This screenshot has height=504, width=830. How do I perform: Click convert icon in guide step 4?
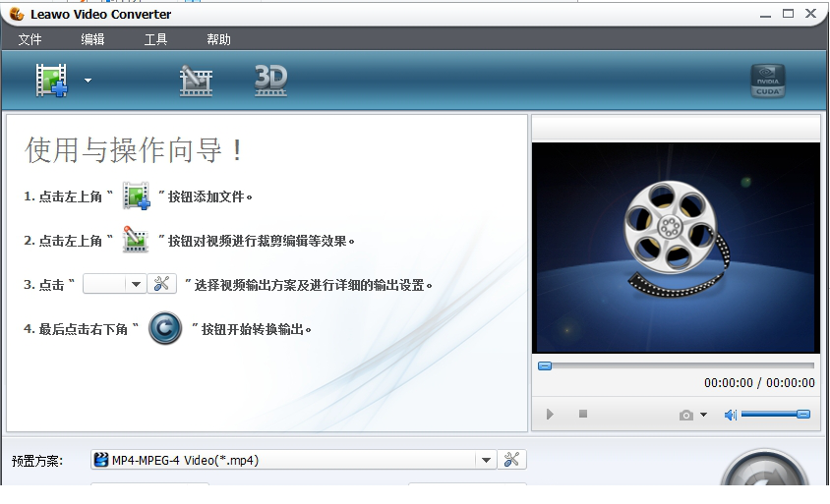click(165, 328)
